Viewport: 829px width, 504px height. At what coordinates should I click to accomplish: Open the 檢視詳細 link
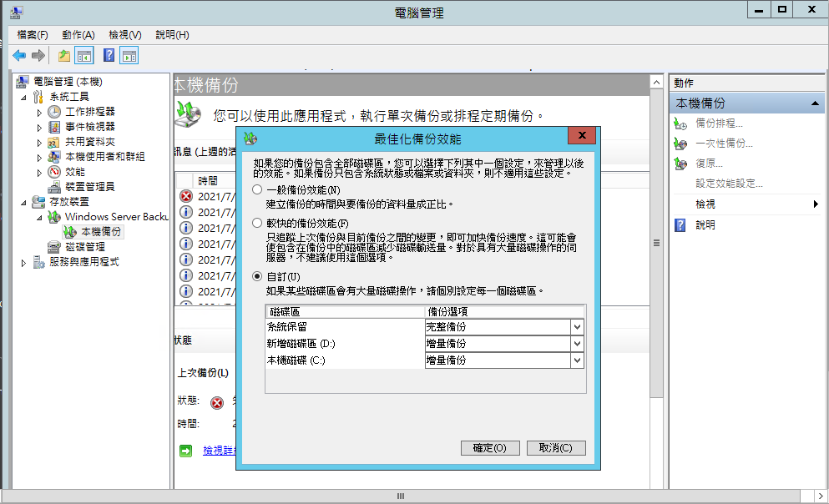tap(219, 451)
